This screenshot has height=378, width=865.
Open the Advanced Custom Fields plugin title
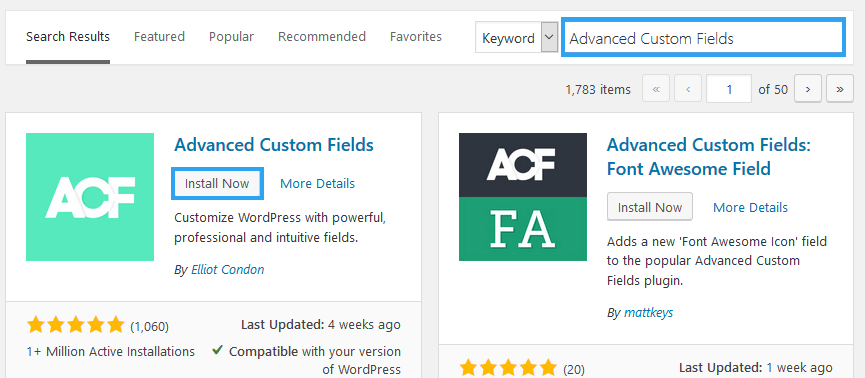pos(274,145)
